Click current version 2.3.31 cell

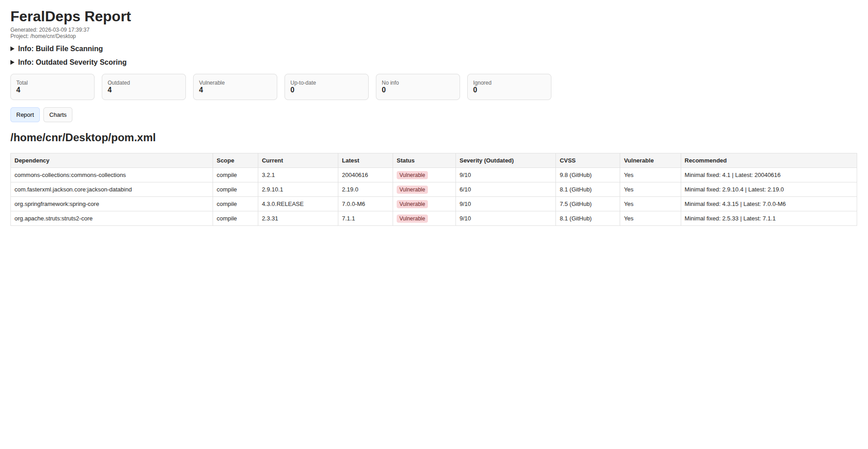tap(298, 219)
